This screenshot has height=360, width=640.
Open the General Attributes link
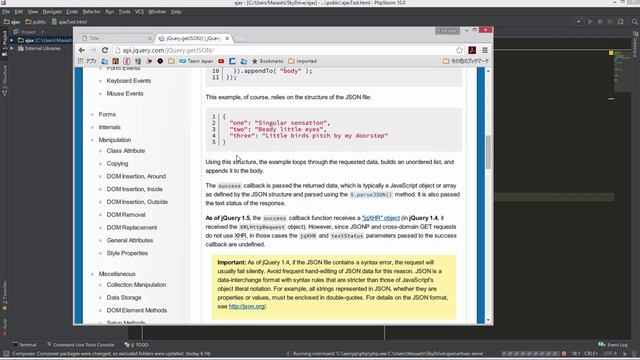click(130, 240)
